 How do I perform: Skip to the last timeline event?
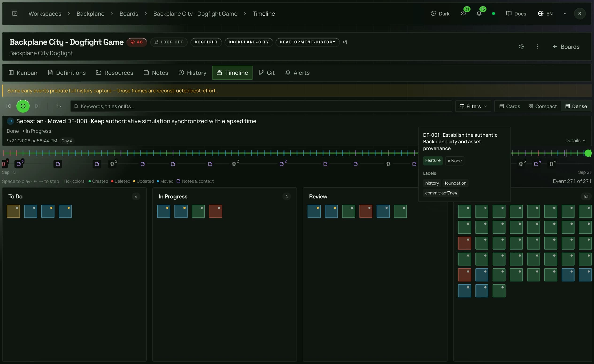click(37, 106)
